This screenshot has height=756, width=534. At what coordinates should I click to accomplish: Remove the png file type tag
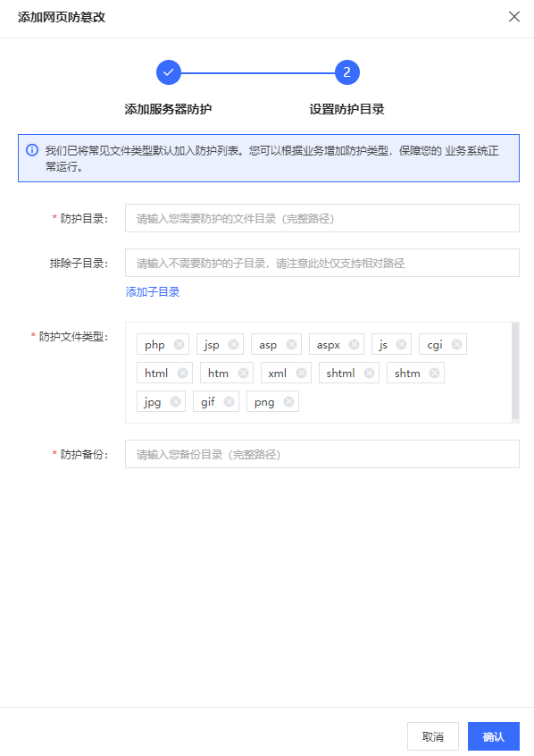(x=288, y=401)
